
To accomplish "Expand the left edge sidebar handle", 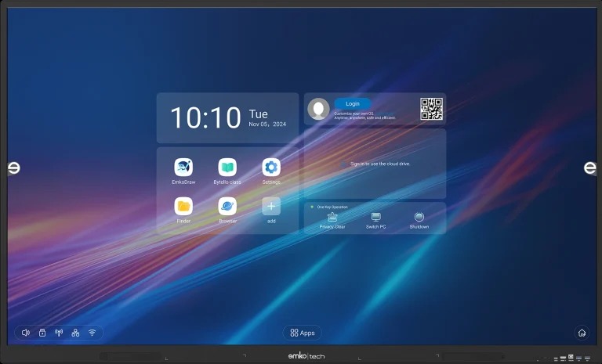I will click(x=13, y=168).
